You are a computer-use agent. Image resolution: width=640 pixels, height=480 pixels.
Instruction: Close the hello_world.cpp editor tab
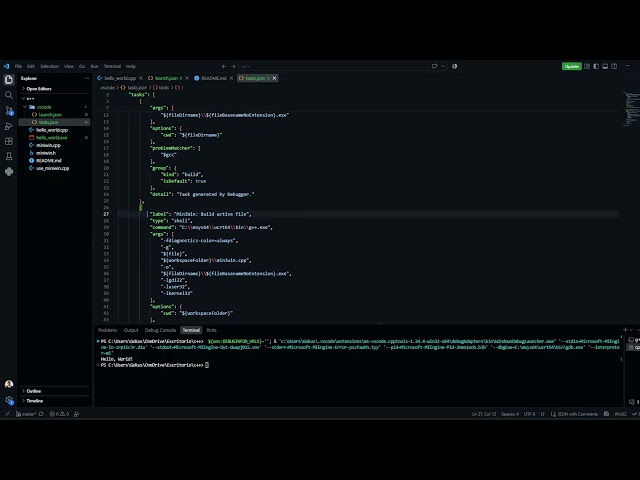tap(141, 78)
